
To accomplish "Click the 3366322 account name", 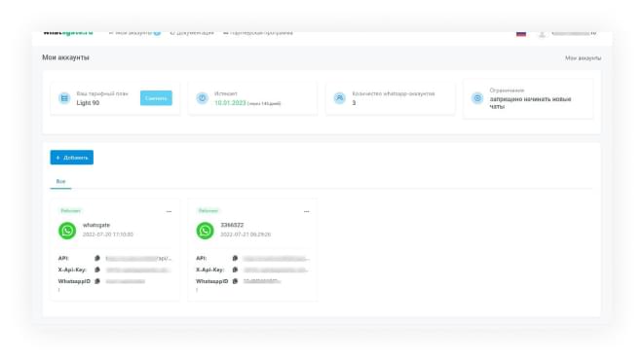I will pyautogui.click(x=232, y=225).
